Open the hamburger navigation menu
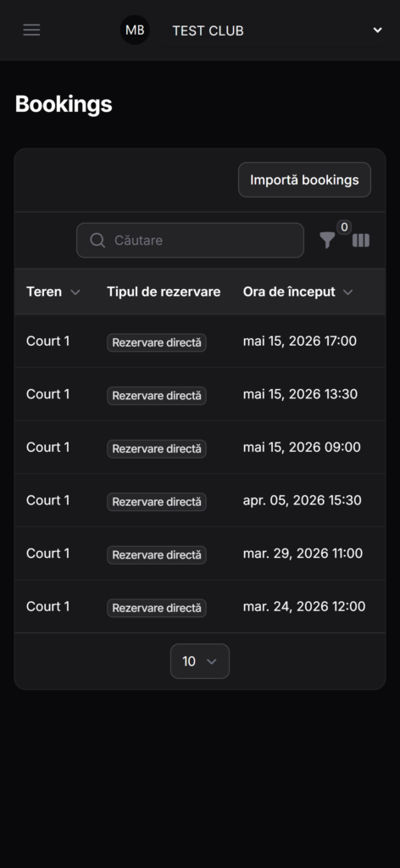The width and height of the screenshot is (400, 868). (x=31, y=30)
